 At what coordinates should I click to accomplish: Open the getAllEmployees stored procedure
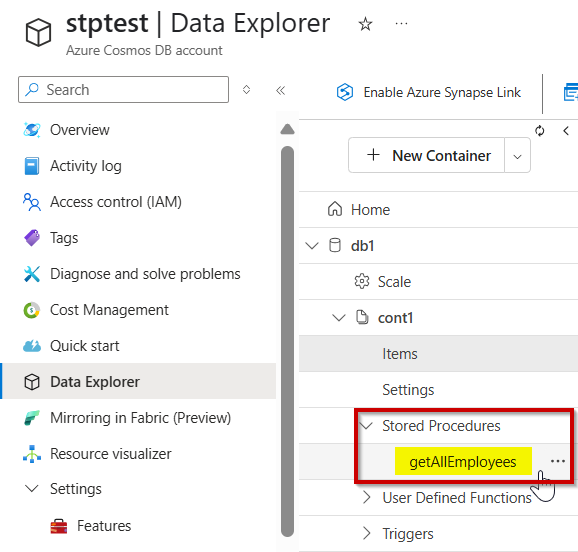point(463,462)
